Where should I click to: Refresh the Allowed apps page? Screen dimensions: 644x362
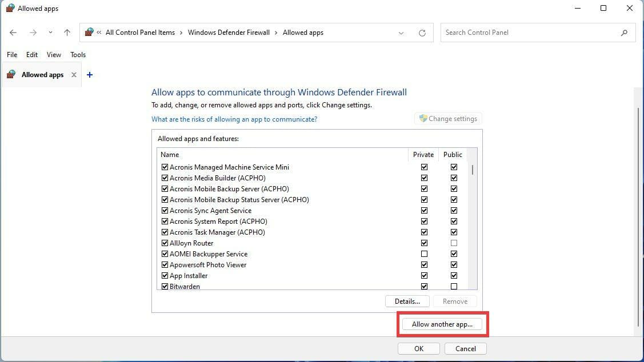[422, 33]
